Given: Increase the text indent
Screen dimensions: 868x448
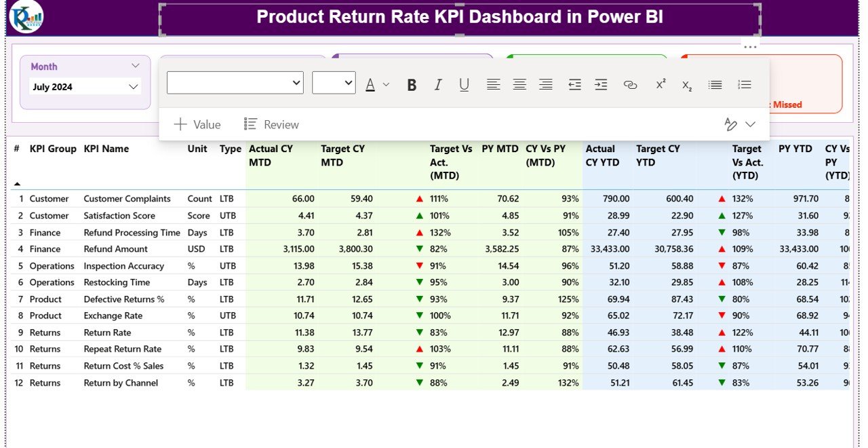Looking at the screenshot, I should pos(600,84).
